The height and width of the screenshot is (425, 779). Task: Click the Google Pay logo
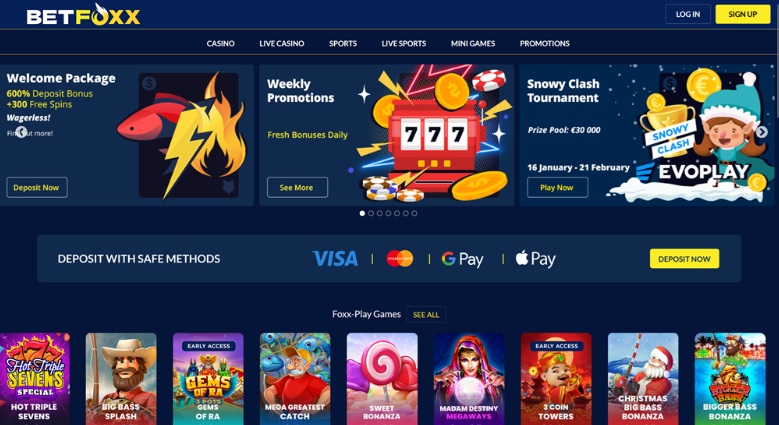(x=463, y=259)
